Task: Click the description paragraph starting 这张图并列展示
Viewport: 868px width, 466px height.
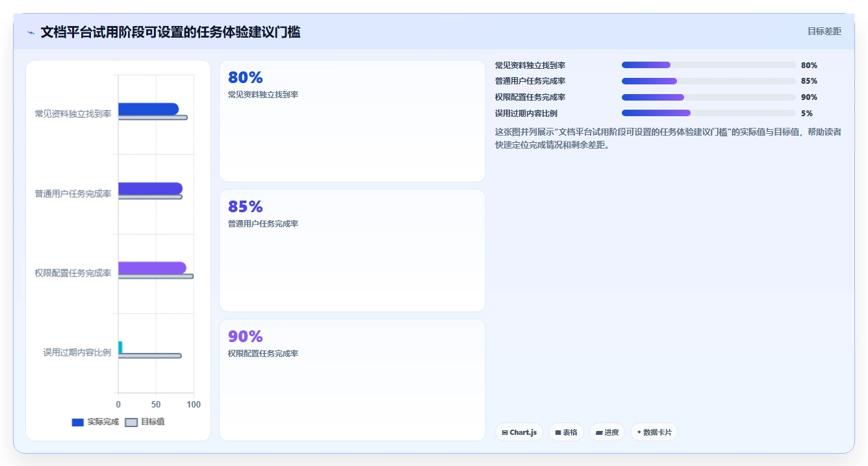Action: tap(669, 138)
